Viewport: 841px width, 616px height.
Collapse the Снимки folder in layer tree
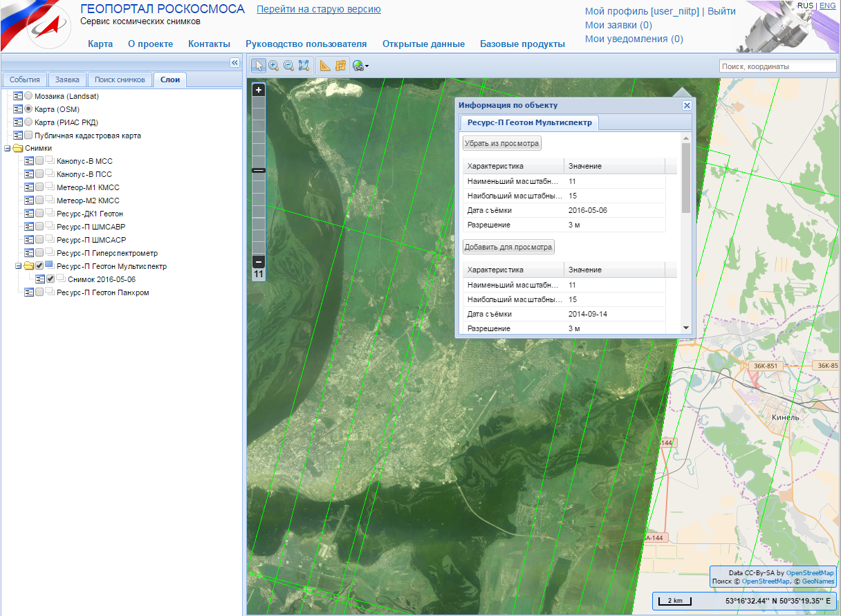coord(8,148)
